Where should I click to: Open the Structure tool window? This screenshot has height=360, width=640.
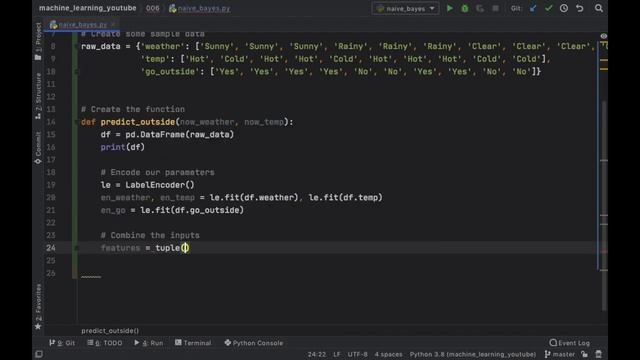38,96
